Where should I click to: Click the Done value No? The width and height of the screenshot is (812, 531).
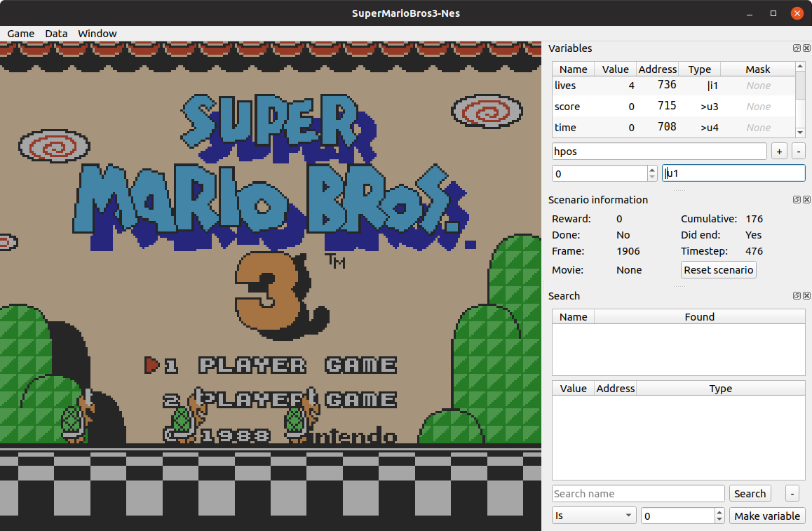(623, 235)
